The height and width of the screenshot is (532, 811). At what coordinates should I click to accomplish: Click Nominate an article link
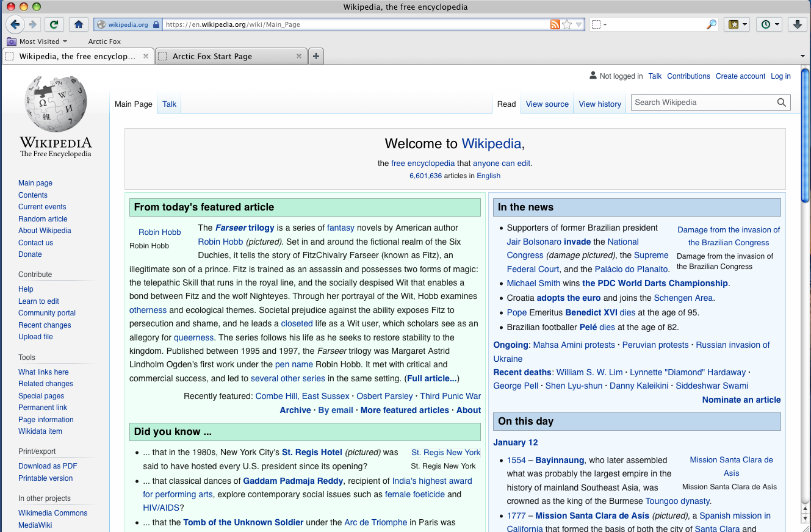click(x=741, y=400)
